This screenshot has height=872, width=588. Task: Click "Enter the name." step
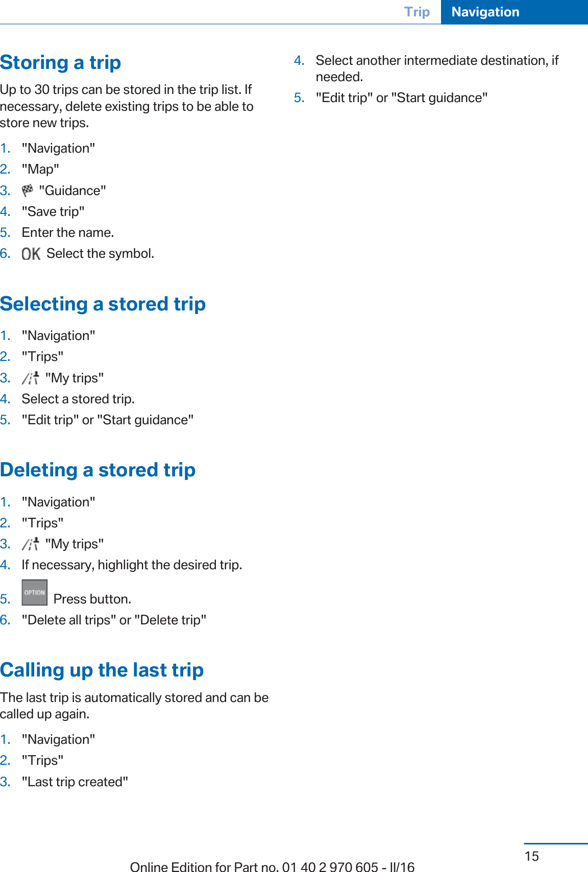click(68, 232)
